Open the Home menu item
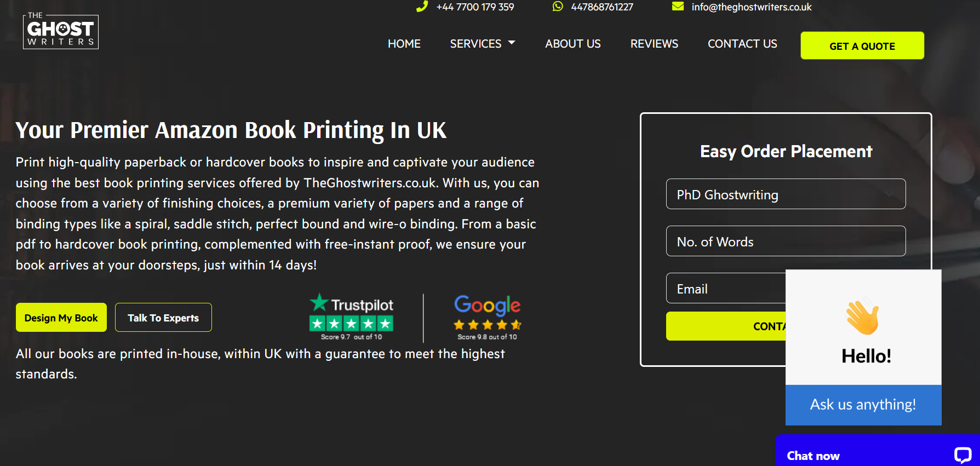The width and height of the screenshot is (980, 466). click(404, 44)
